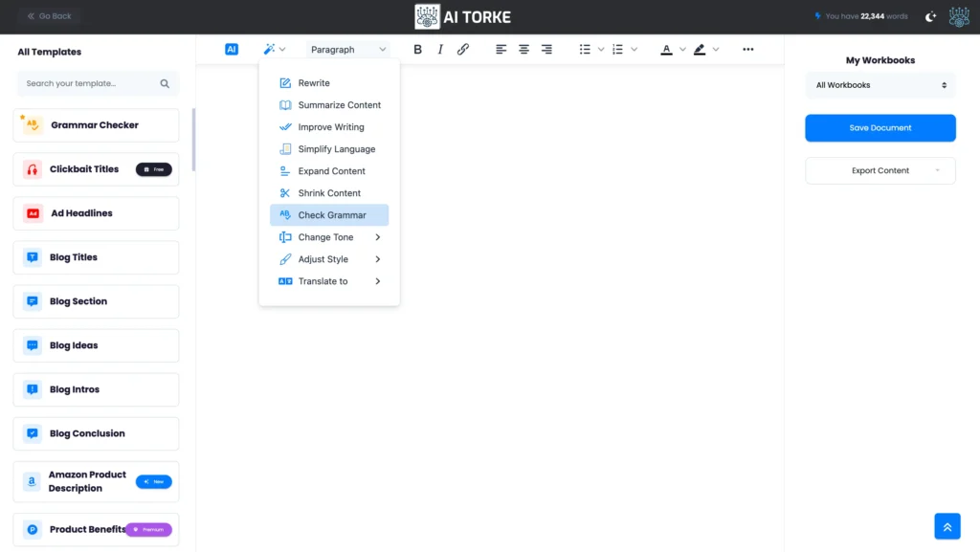The height and width of the screenshot is (552, 980).
Task: Select the Blog Ideas template
Action: (95, 345)
